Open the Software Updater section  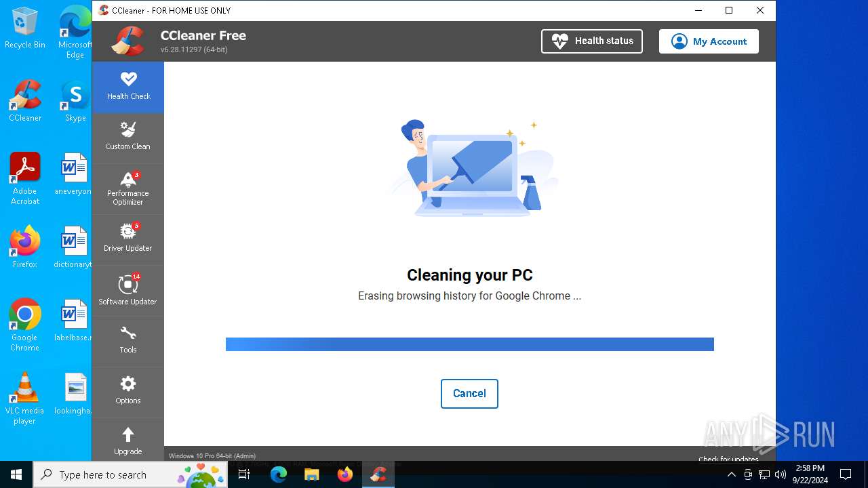pos(128,290)
